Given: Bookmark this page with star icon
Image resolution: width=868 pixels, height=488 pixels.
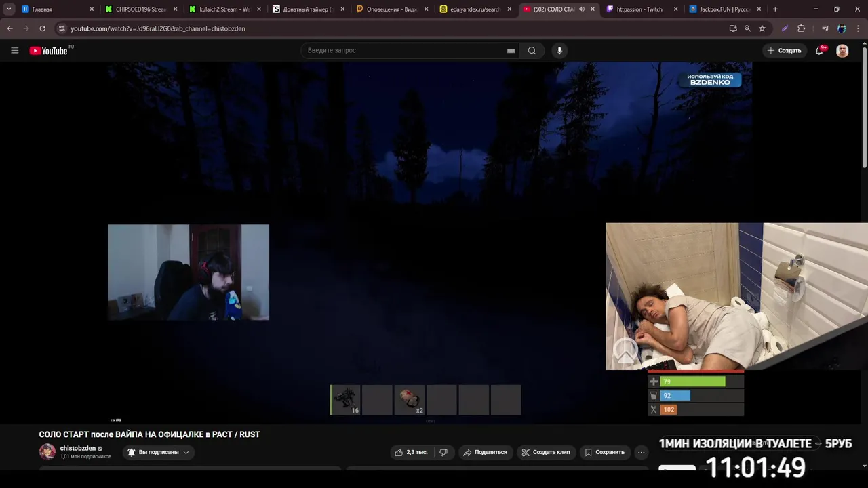Looking at the screenshot, I should [x=762, y=28].
